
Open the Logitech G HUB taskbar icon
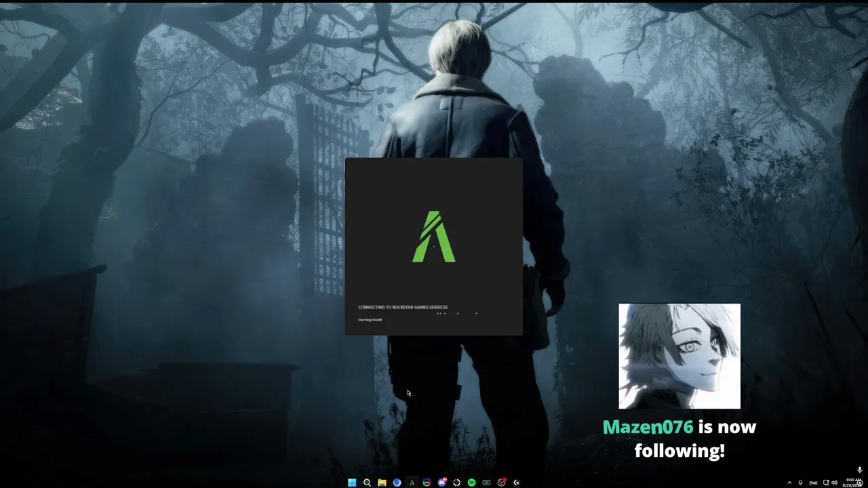(x=517, y=483)
